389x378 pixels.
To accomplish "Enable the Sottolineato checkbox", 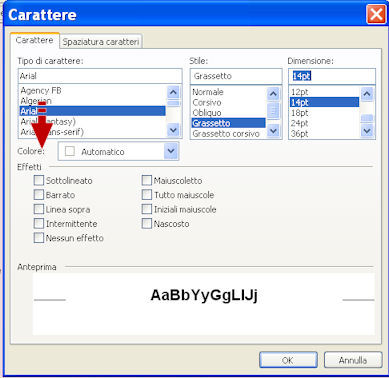I will (39, 180).
